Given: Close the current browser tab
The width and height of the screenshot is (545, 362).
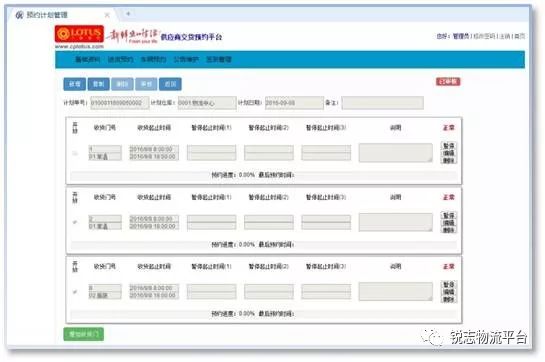Looking at the screenshot, I should (x=107, y=15).
